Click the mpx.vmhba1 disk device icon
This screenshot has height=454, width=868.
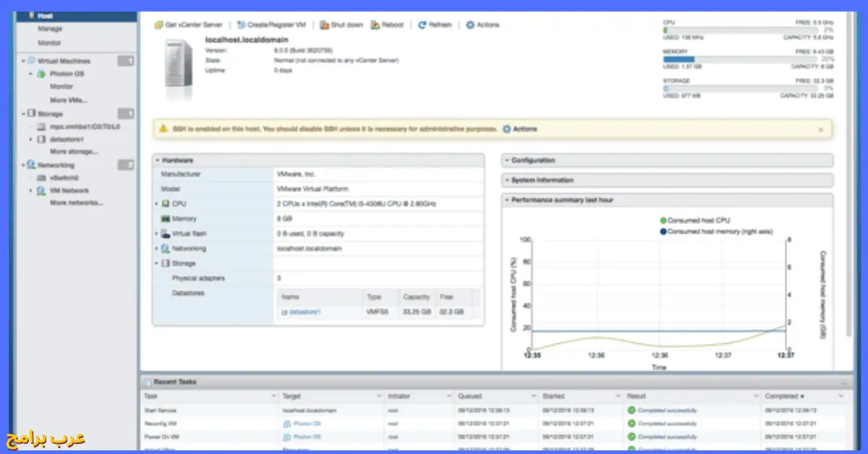pyautogui.click(x=41, y=127)
